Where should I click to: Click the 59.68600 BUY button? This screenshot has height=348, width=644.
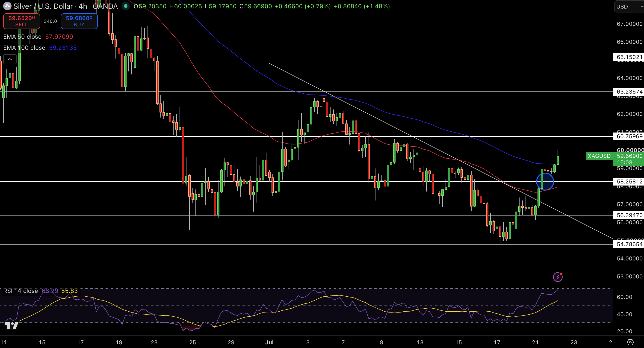click(79, 21)
